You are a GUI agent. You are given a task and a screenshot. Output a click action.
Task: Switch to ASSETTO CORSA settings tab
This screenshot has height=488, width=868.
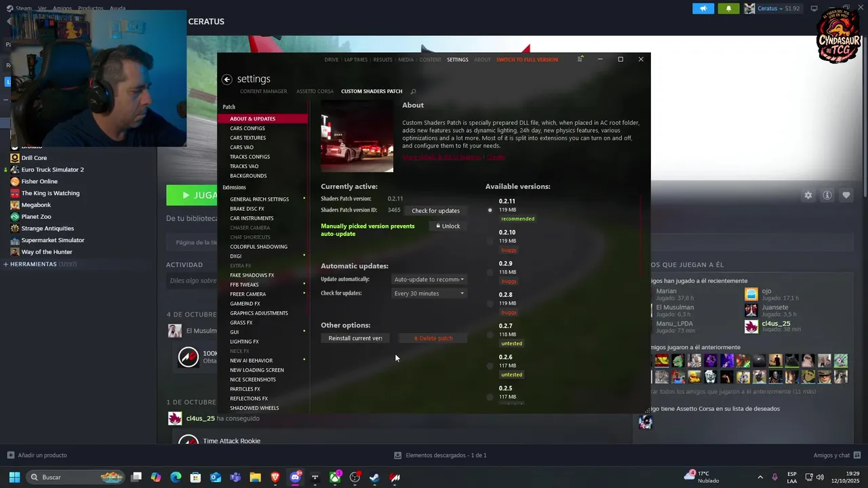[x=315, y=91]
